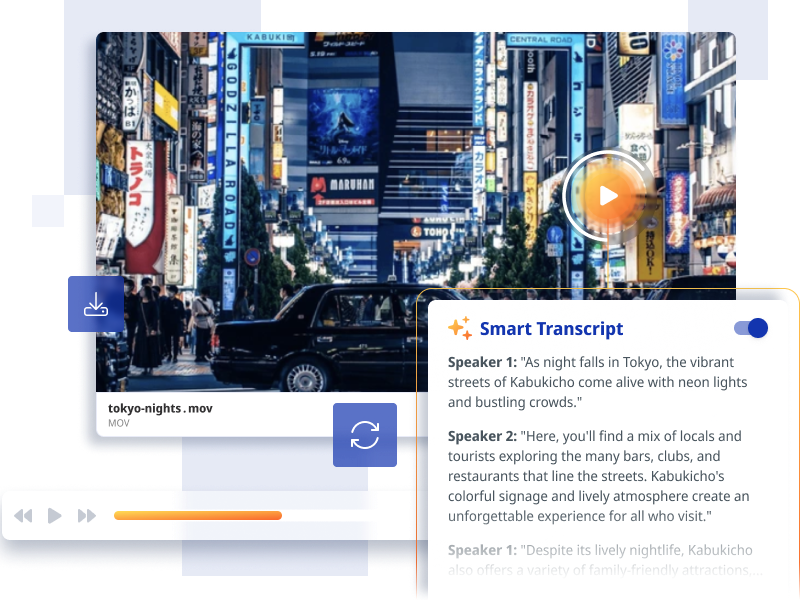Screen dimensions: 800x600
Task: Click the blue download icon
Action: click(96, 304)
